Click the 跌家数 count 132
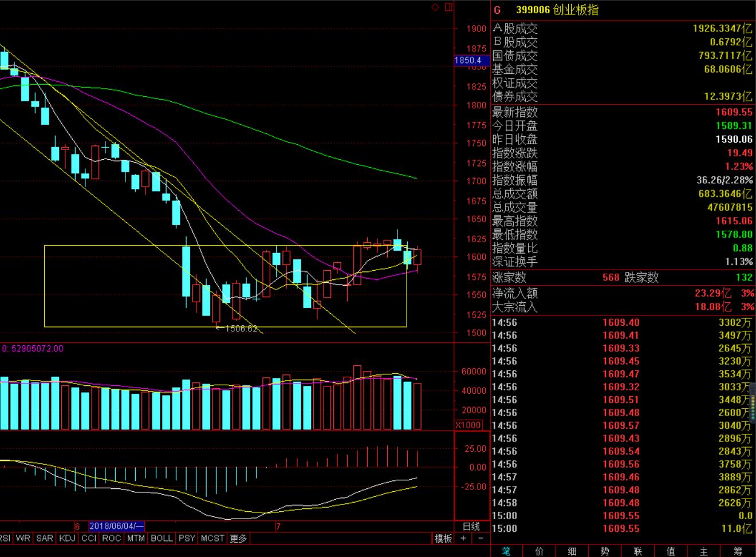 744,278
